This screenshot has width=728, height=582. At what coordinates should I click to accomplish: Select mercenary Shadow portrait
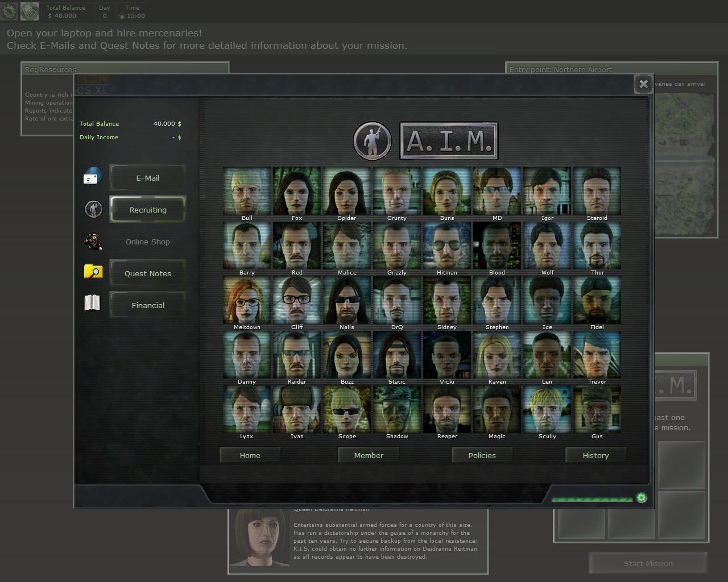pos(397,409)
